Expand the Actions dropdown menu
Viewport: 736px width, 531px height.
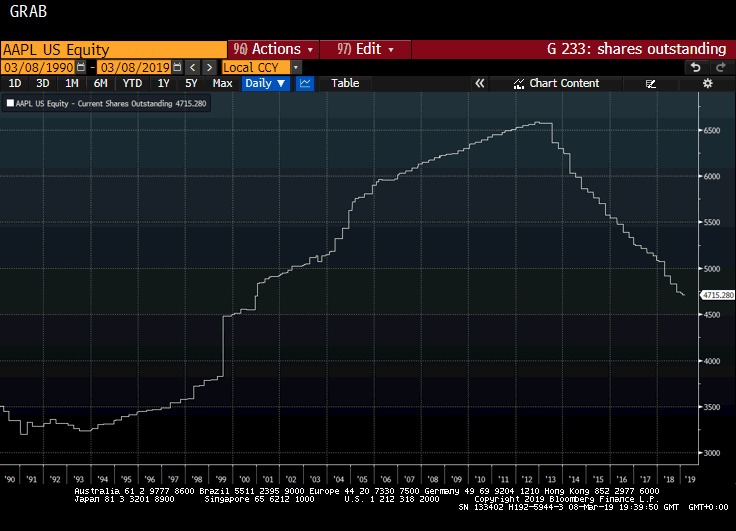[x=273, y=49]
